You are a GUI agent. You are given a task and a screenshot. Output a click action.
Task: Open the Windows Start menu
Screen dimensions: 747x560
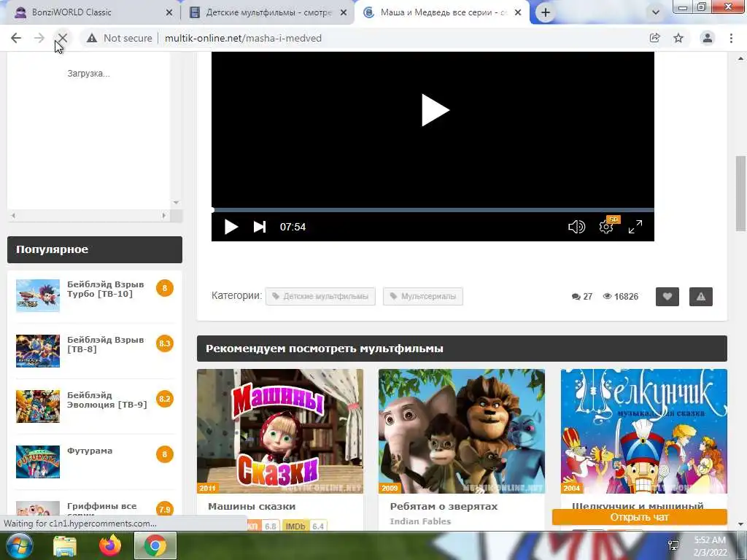point(18,545)
